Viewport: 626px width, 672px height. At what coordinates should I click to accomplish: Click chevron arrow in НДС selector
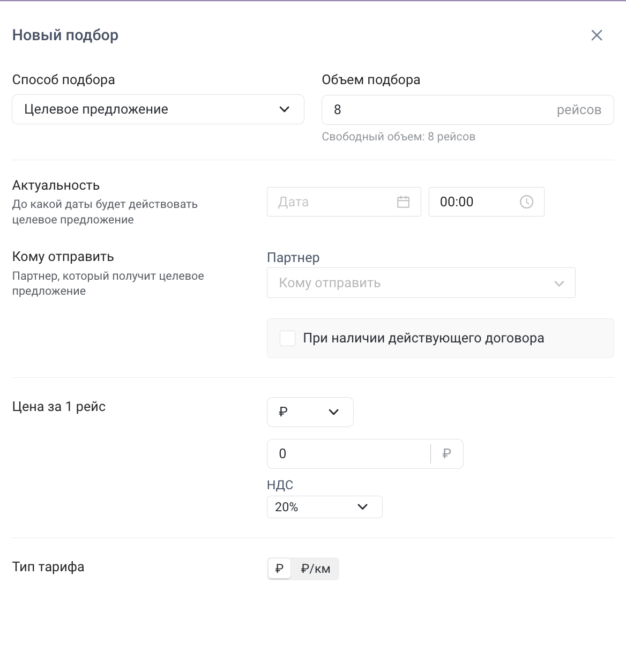(362, 507)
